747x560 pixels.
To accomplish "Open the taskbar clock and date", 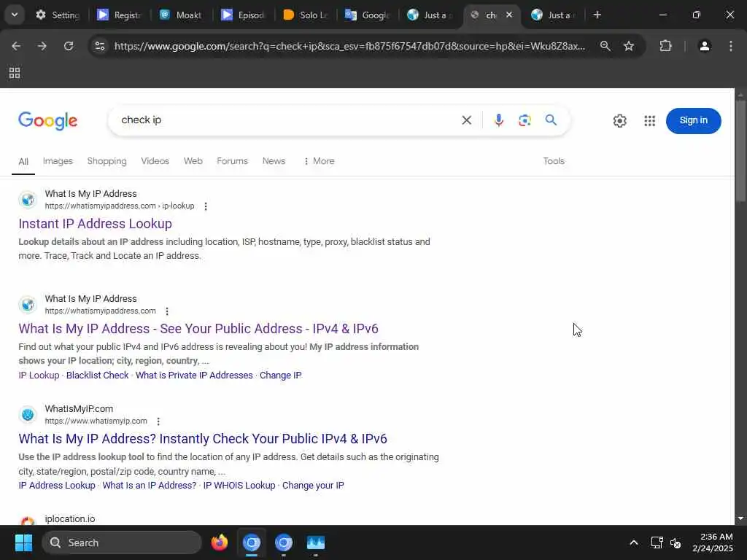I will [712, 542].
